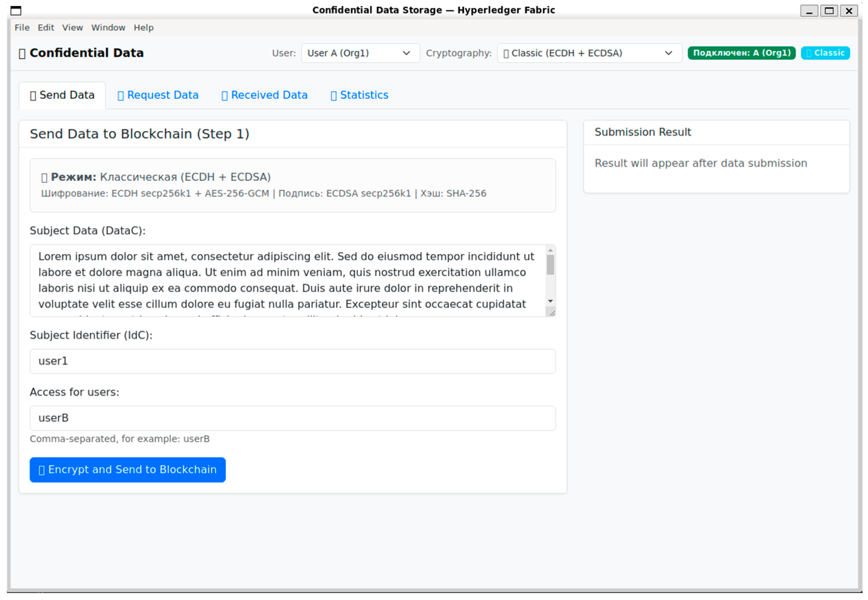Image resolution: width=868 pixels, height=600 pixels.
Task: Click the Confidential Data logo icon
Action: (22, 54)
